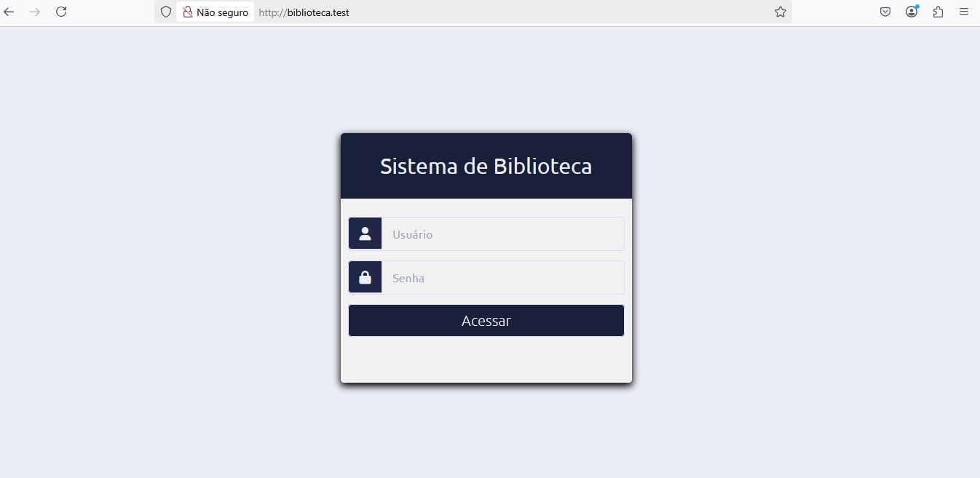This screenshot has width=980, height=478.
Task: Open the "Não seguro" site security info
Action: tap(216, 12)
